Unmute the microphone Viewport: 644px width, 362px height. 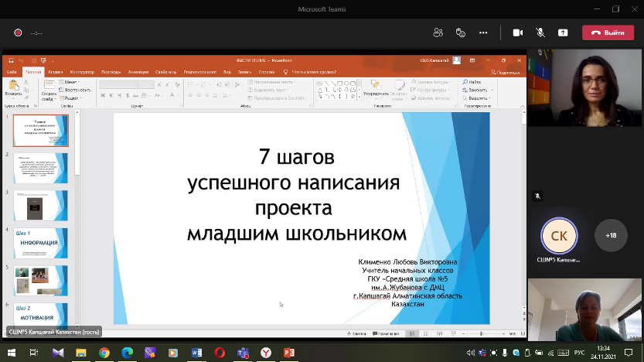pyautogui.click(x=540, y=32)
